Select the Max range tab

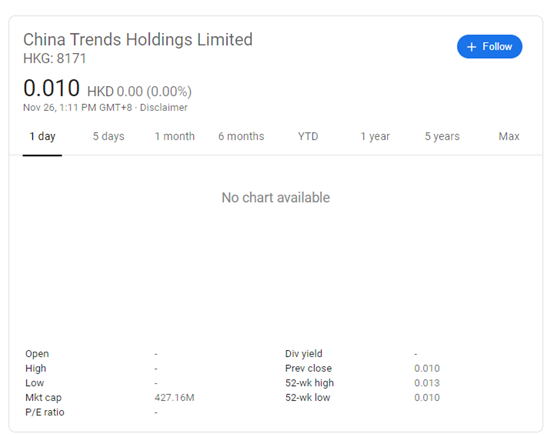click(509, 136)
